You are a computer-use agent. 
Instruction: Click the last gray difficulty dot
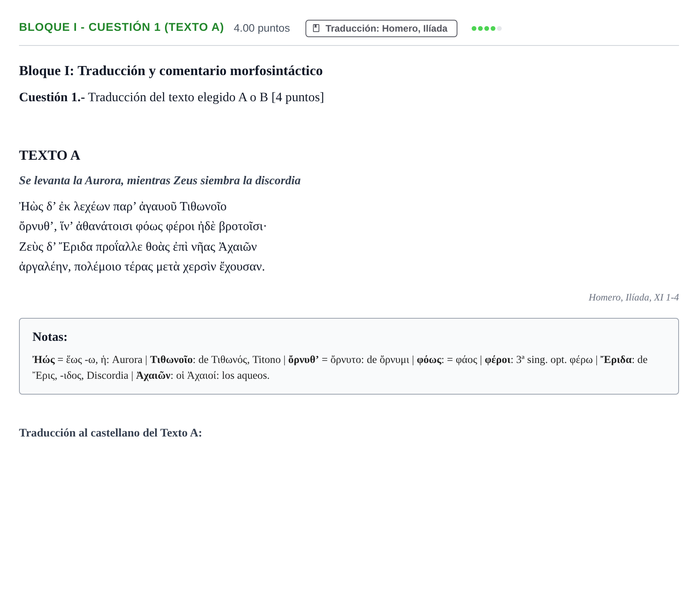499,28
